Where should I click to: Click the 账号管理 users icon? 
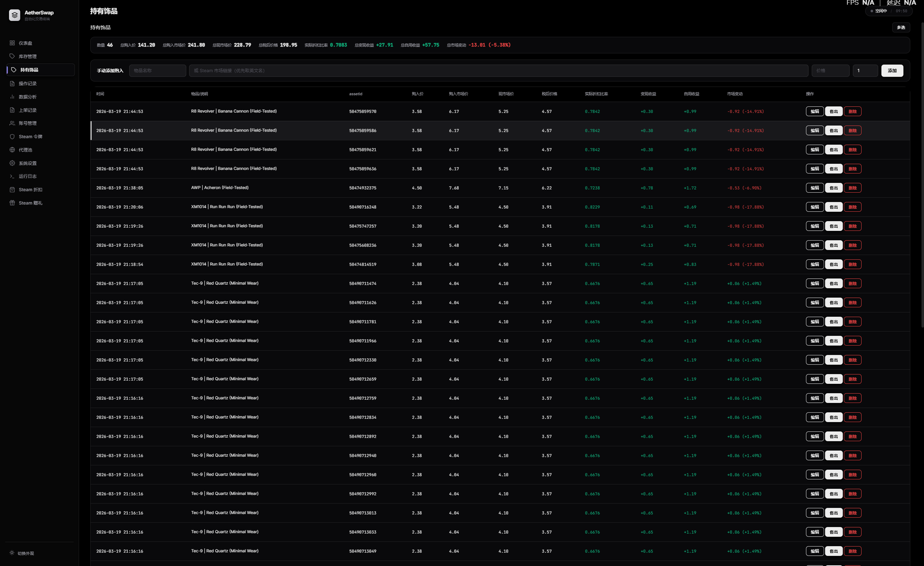pyautogui.click(x=12, y=123)
